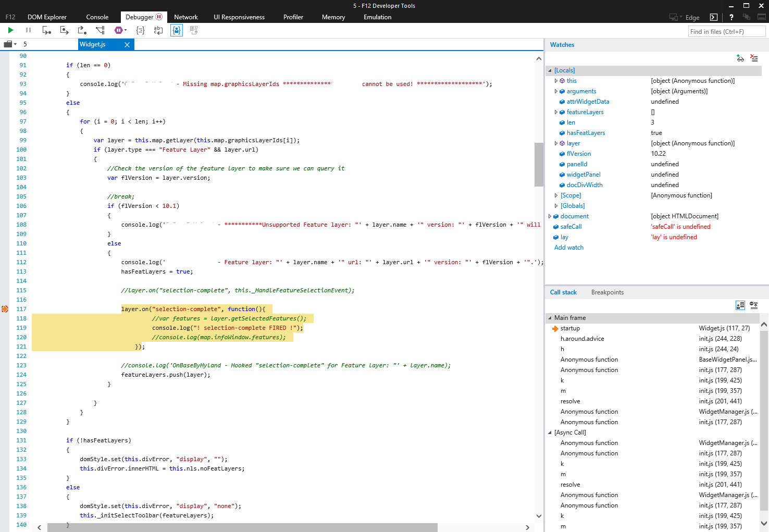Screen dimensions: 769x532
Task: Expand the 'layer' variable
Action: pos(556,143)
